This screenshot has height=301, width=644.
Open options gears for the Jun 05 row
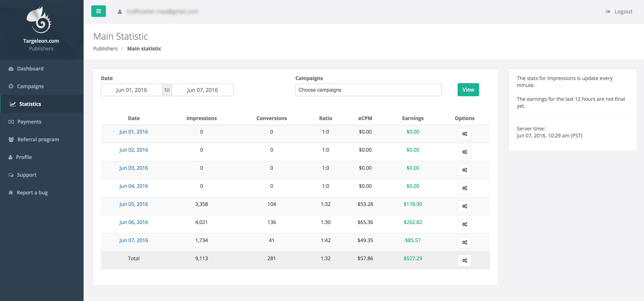pos(464,206)
